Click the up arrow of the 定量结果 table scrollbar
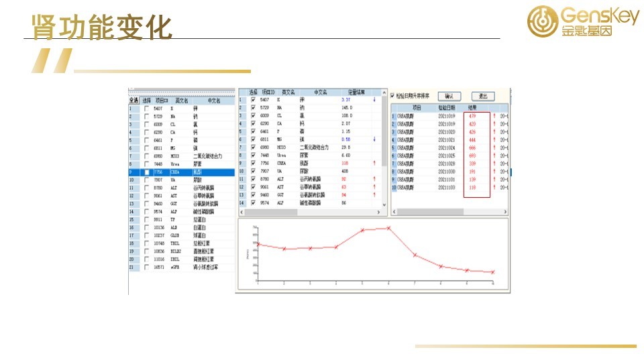Viewport: 644px width, 362px height. (384, 93)
